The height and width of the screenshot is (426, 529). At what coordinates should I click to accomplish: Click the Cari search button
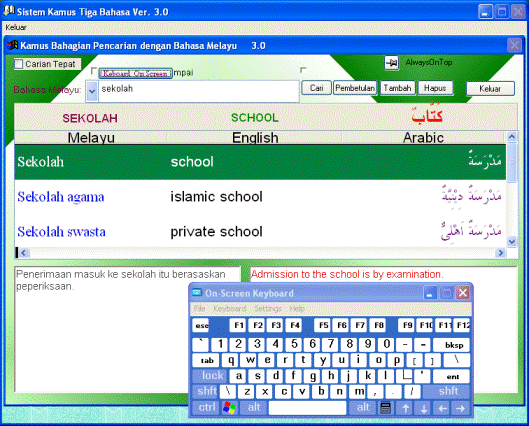(316, 88)
